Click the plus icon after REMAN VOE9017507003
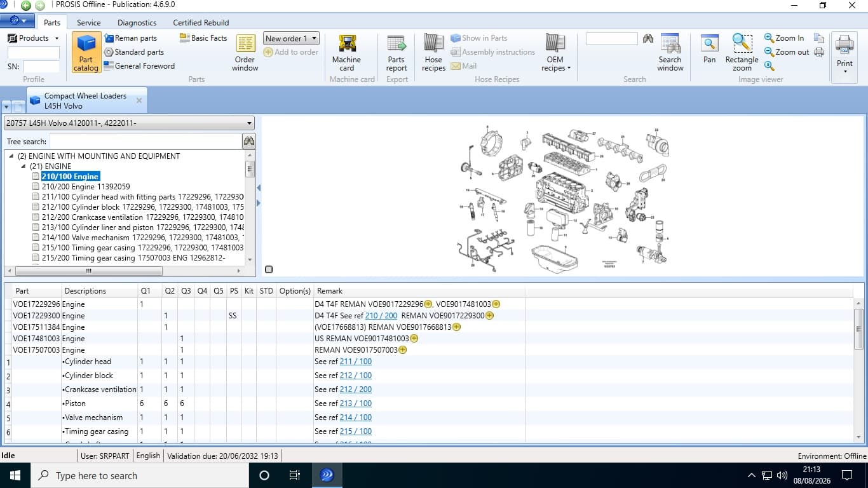Image resolution: width=868 pixels, height=488 pixels. coord(403,350)
